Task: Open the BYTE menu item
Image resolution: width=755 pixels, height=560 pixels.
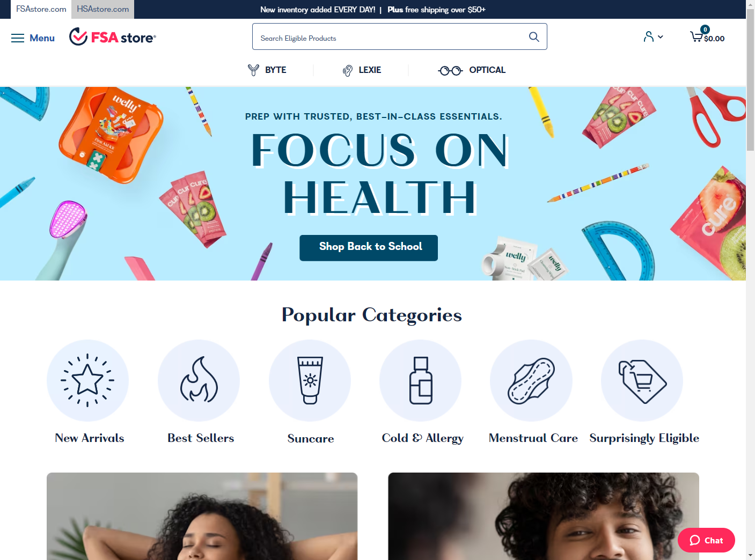Action: pyautogui.click(x=267, y=70)
